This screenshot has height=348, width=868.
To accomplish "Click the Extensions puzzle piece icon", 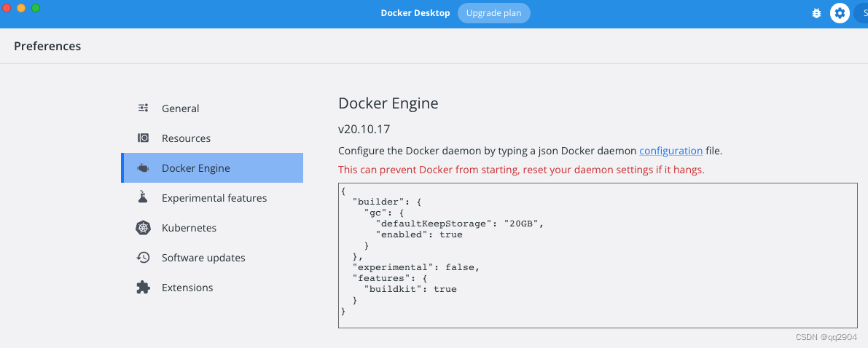I will click(143, 287).
